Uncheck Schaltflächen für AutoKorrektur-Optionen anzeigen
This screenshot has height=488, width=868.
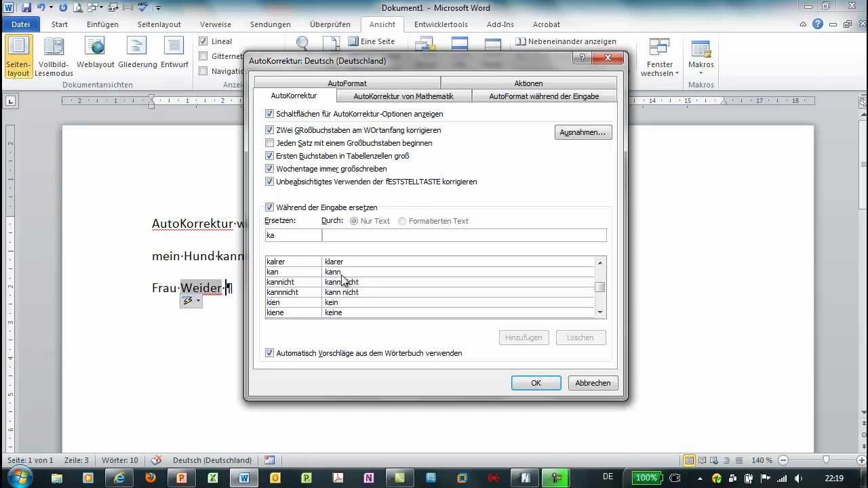point(270,114)
